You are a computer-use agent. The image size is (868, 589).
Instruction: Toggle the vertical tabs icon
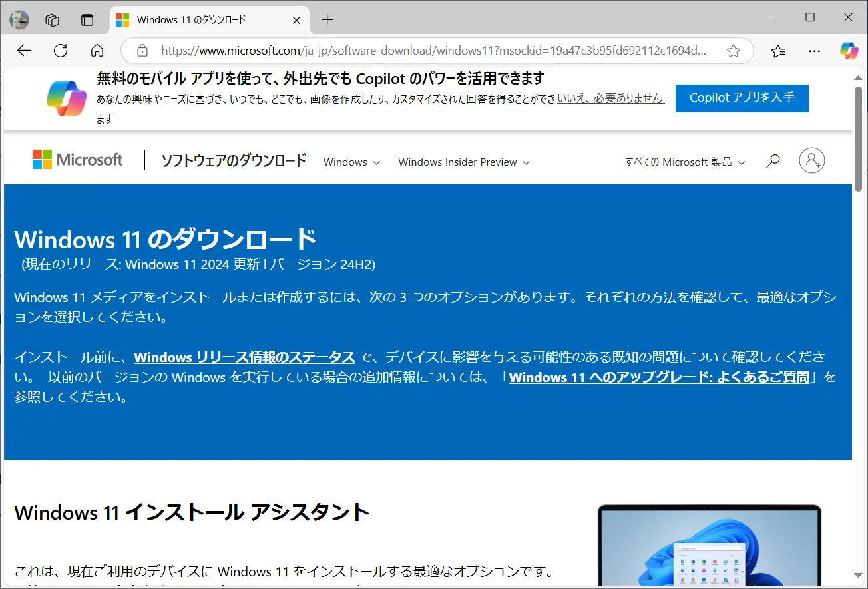[x=87, y=19]
